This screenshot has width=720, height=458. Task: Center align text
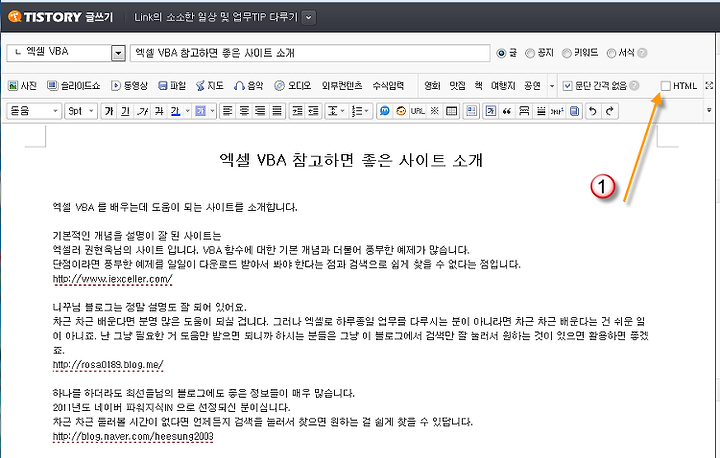point(244,111)
